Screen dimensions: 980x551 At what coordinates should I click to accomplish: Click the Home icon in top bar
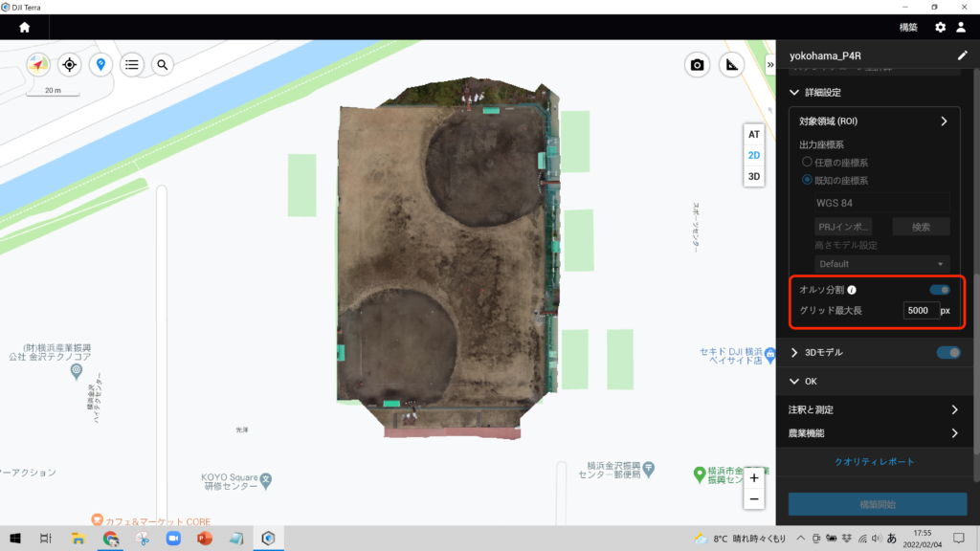(25, 27)
